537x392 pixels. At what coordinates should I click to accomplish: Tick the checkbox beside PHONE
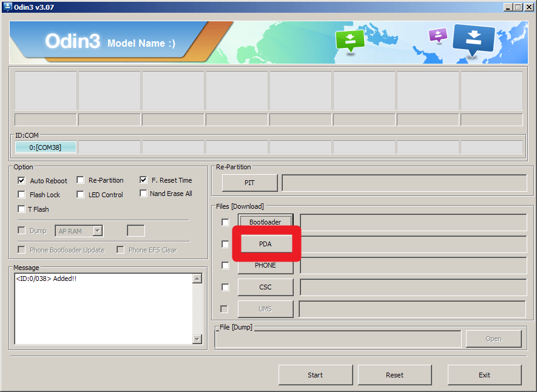click(x=225, y=265)
